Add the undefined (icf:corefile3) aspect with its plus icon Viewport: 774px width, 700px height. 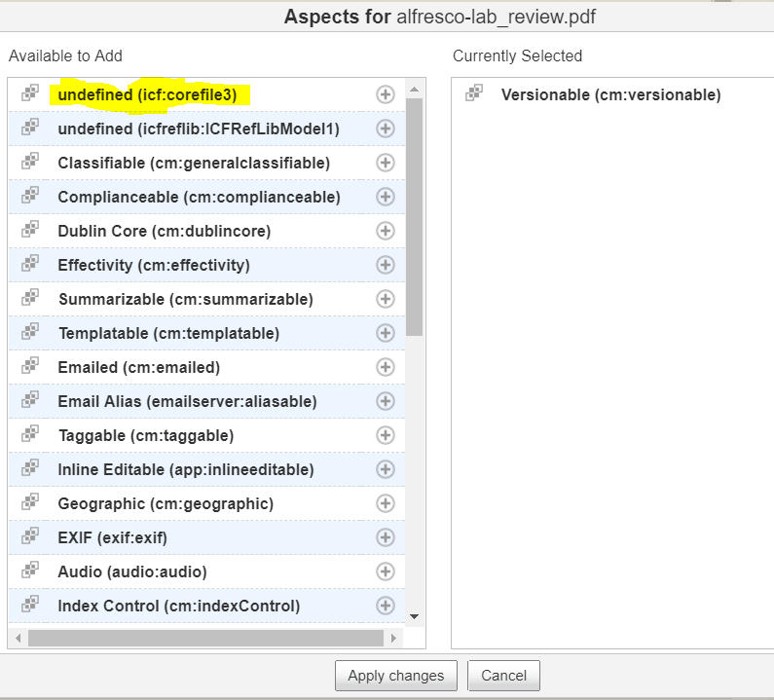[385, 94]
